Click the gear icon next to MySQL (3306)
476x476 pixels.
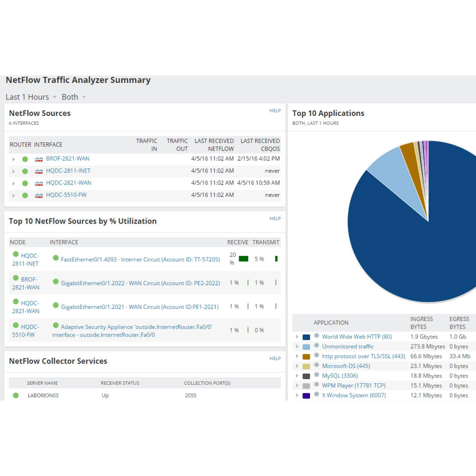tap(316, 375)
